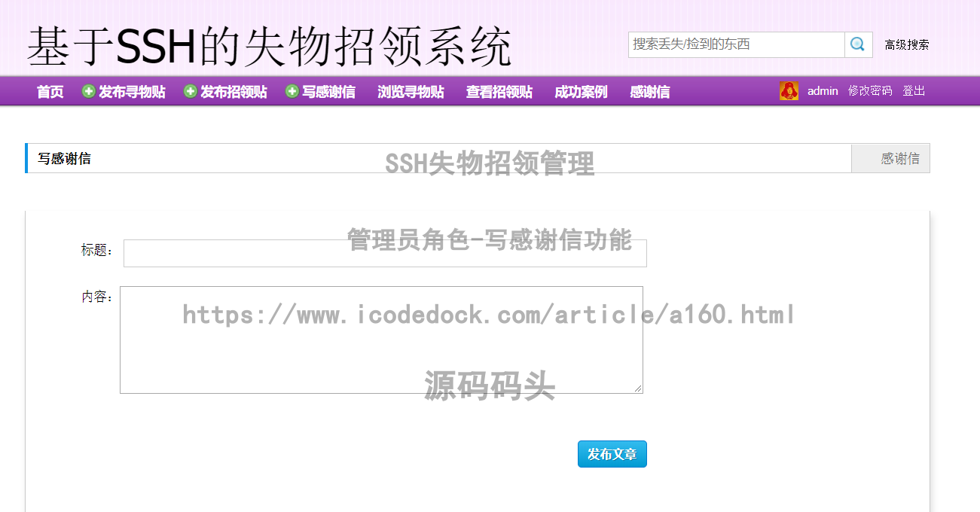The width and height of the screenshot is (980, 512).
Task: Click the admin username text
Action: pos(823,90)
